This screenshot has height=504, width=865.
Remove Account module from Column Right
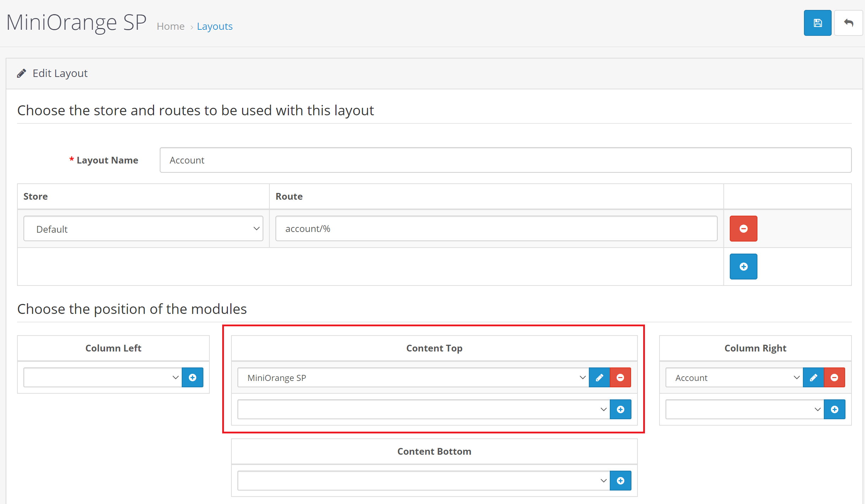(x=834, y=377)
